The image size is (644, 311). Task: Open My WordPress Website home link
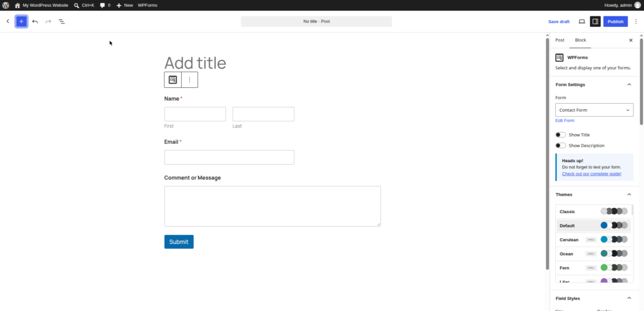(x=42, y=5)
